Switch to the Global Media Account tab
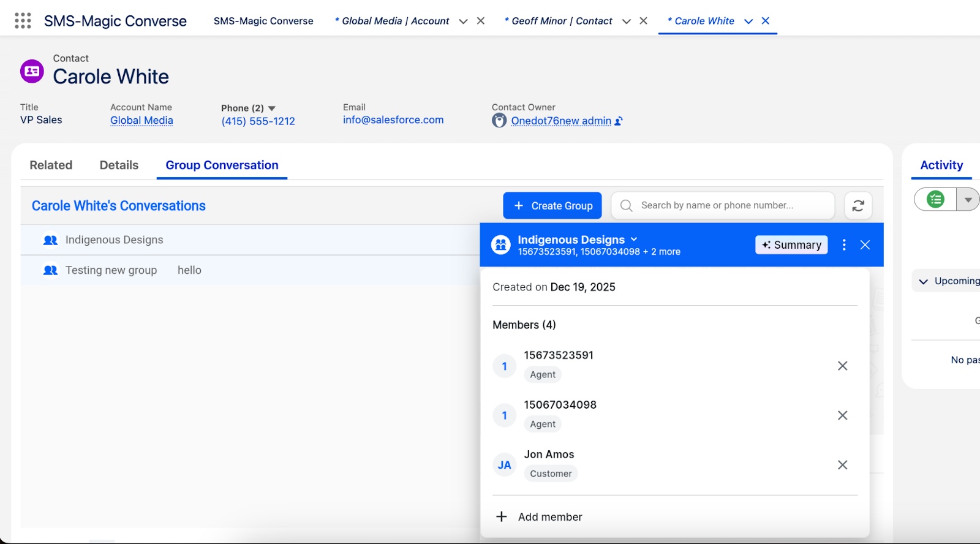980x544 pixels. (392, 21)
